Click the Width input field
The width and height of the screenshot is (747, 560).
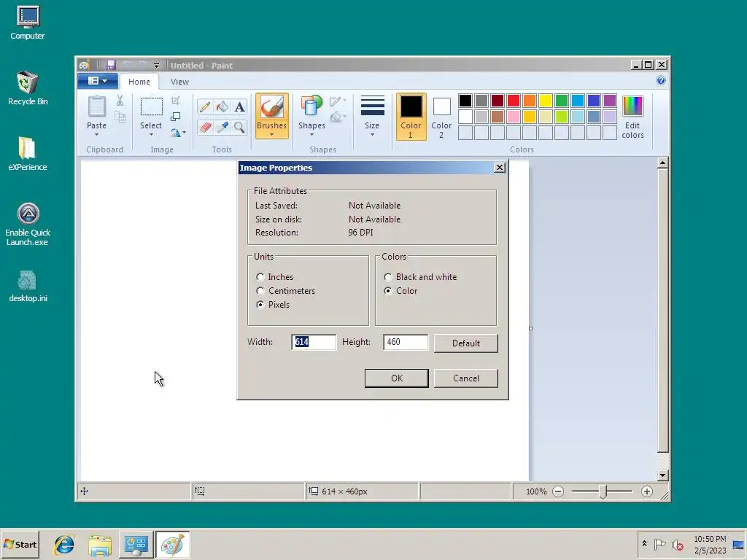pyautogui.click(x=314, y=342)
